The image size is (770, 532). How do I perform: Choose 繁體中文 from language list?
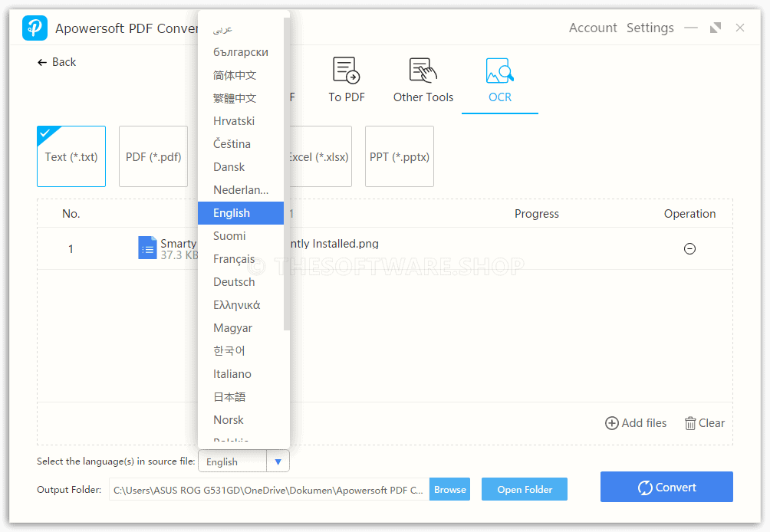(x=241, y=98)
